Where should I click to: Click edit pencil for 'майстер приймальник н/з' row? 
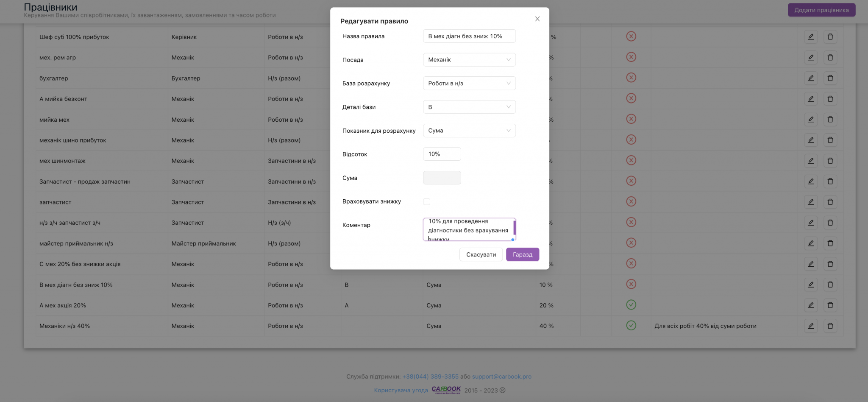point(810,243)
